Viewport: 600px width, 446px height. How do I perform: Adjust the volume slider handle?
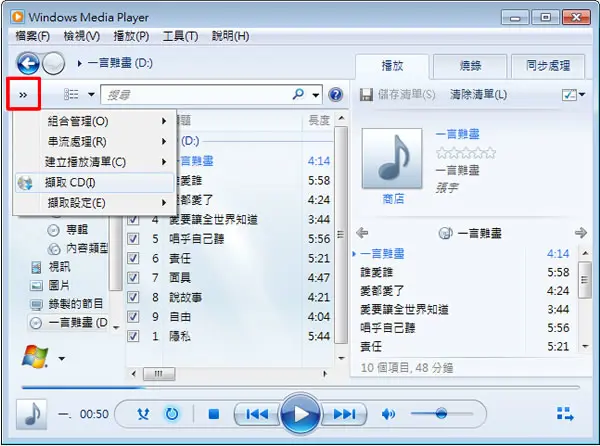click(x=441, y=413)
